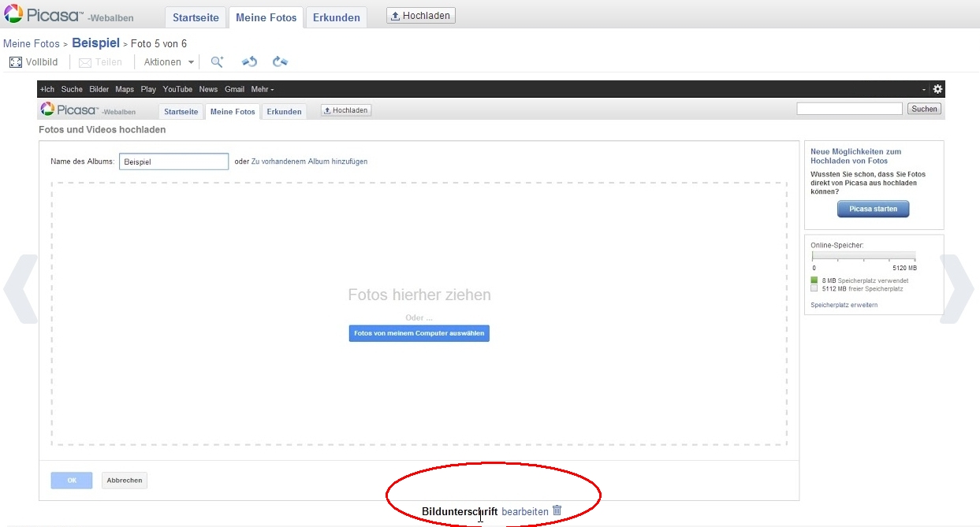Click the album name field containing Beispiel

[173, 161]
